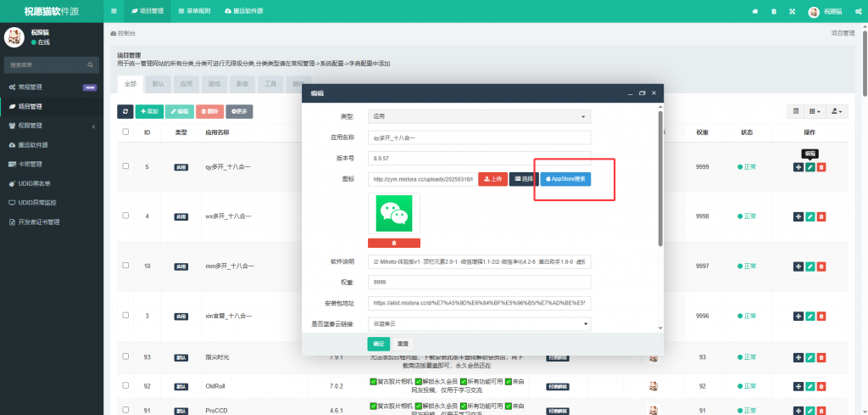Open the 是否蓝奏云链接 dropdown
This screenshot has width=868, height=415.
click(480, 323)
